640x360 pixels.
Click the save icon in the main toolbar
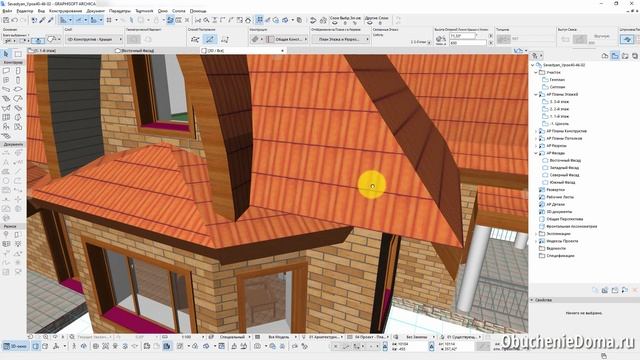6,20
